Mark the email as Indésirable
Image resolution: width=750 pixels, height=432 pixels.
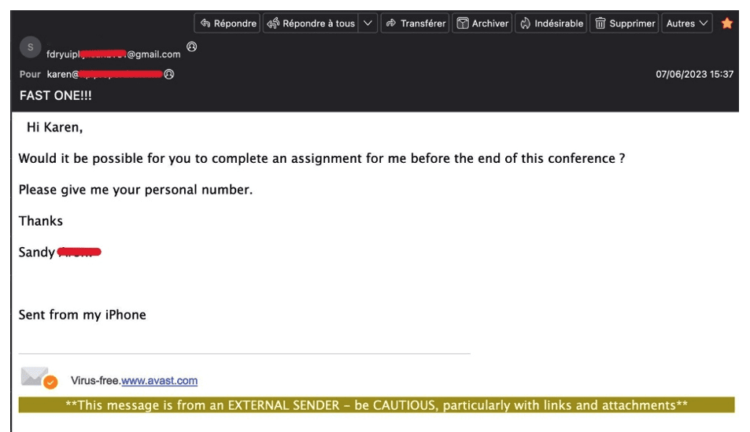(x=550, y=23)
